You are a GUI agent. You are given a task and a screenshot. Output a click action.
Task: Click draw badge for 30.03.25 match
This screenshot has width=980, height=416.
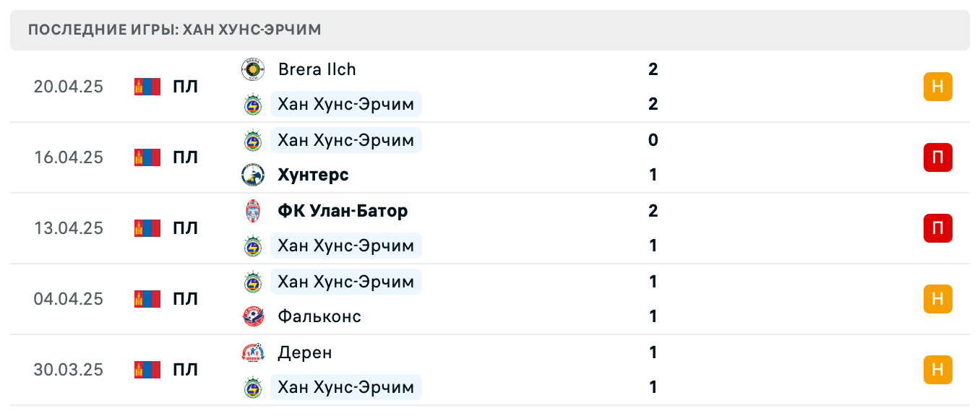[x=937, y=370]
